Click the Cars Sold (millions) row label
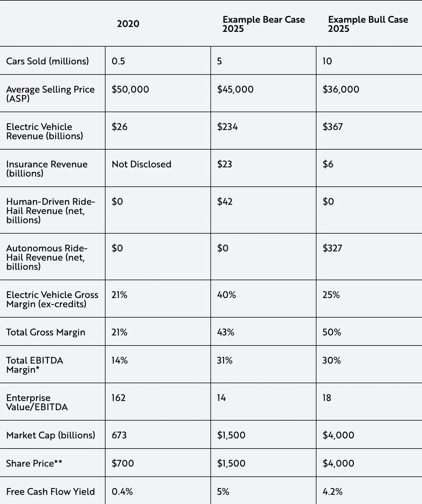 (47, 61)
